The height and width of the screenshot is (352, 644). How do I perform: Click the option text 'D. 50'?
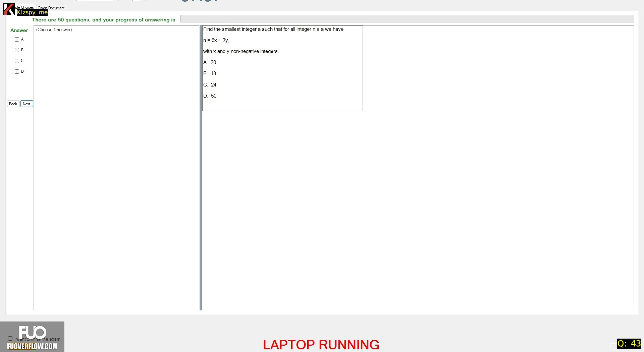click(210, 96)
